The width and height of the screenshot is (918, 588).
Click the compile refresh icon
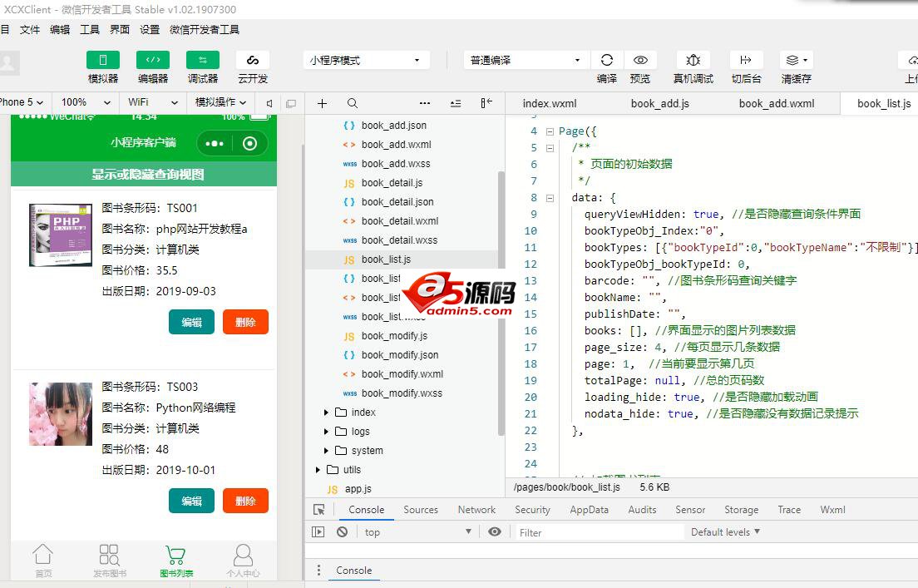[607, 60]
